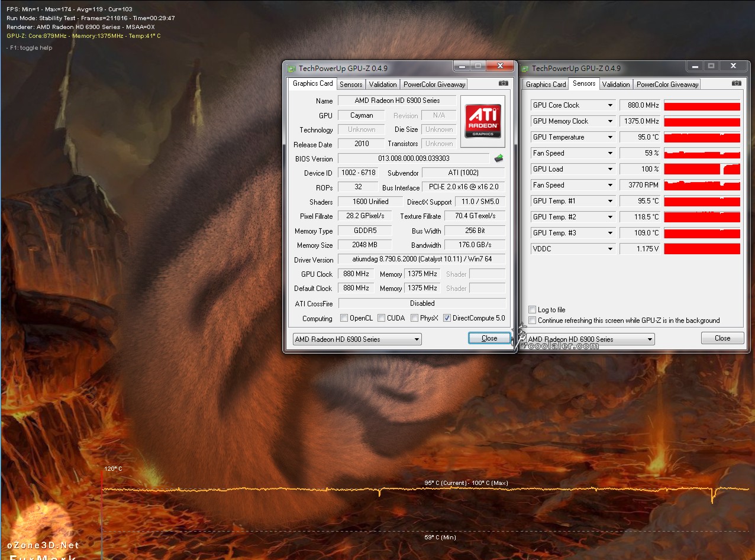Click the GPU Load red graph
Image resolution: width=755 pixels, height=560 pixels.
coord(702,169)
